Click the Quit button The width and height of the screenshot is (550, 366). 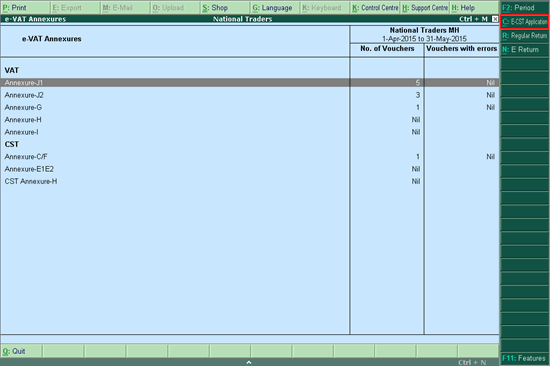tap(21, 351)
